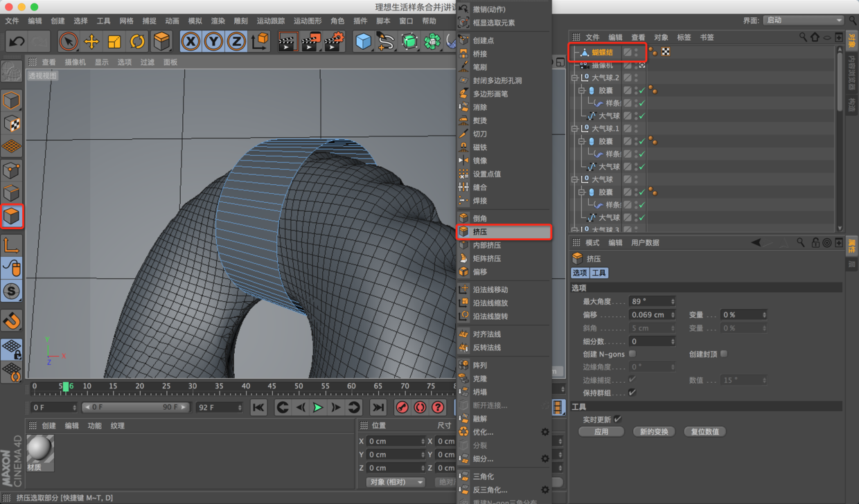Click the checkered texture tag on 蝴蝶结
Viewport: 859px width, 504px height.
(x=665, y=52)
